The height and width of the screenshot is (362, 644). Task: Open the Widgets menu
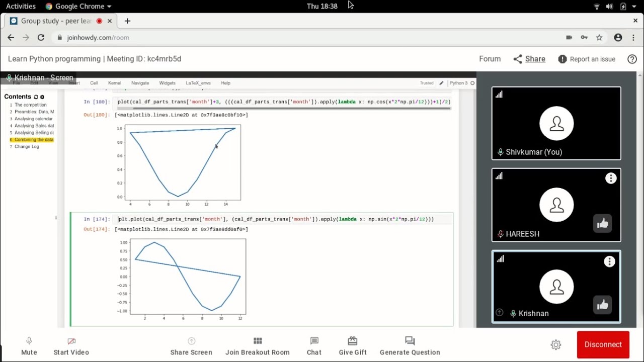(167, 83)
